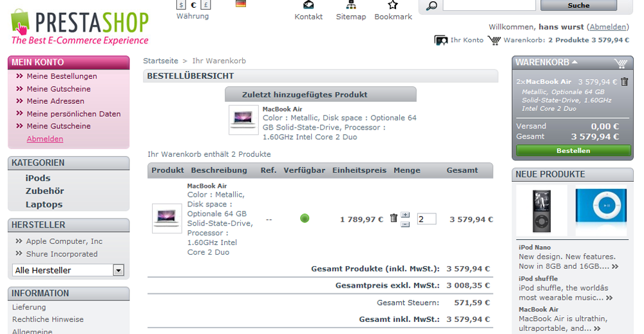Go to Startseite breadcrumb
644x334 pixels.
(160, 61)
